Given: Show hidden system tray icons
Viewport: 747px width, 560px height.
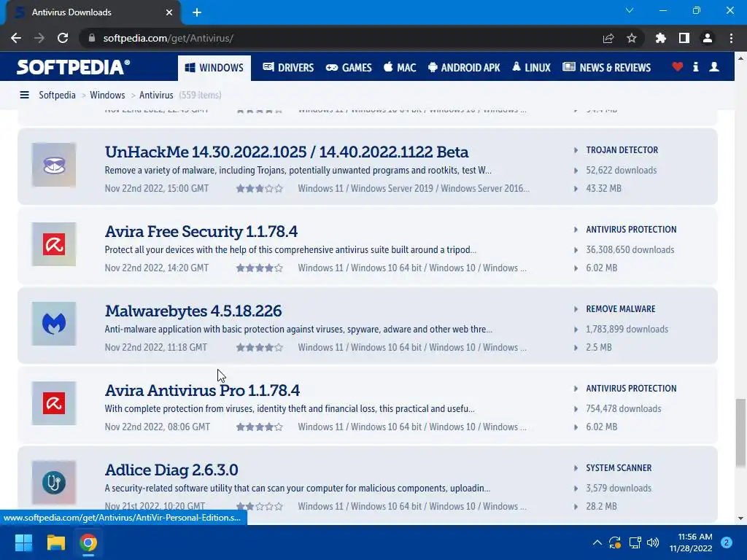Looking at the screenshot, I should coord(597,542).
